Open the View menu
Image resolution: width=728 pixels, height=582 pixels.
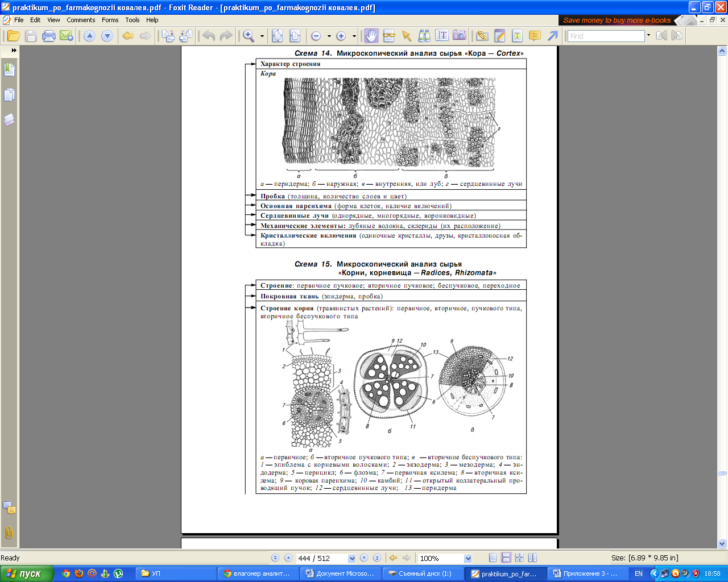tap(53, 20)
